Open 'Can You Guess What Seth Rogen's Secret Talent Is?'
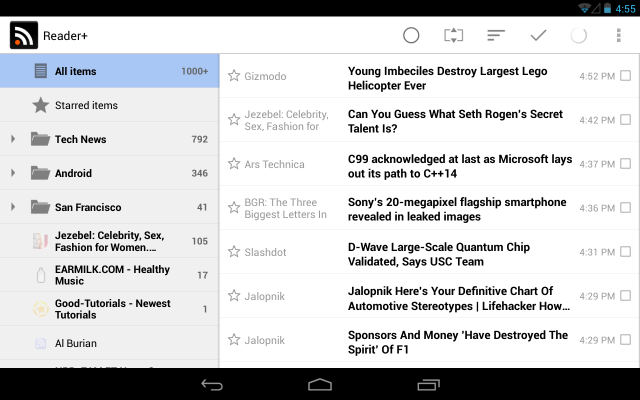The image size is (640, 400). (455, 121)
